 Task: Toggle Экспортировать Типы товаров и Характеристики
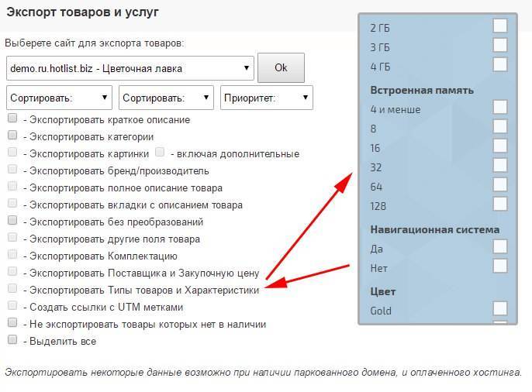tap(12, 289)
